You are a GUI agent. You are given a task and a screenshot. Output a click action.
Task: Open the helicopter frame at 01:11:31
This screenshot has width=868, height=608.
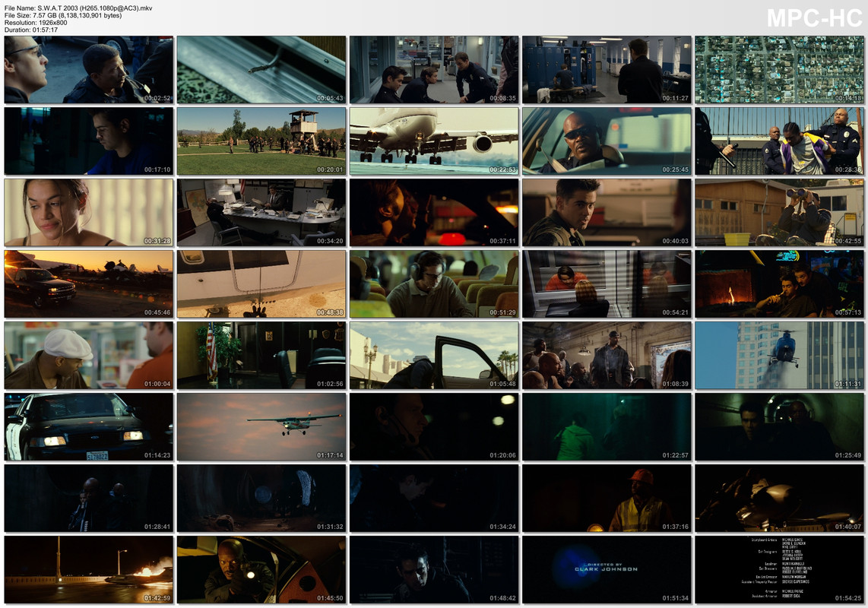coord(779,356)
